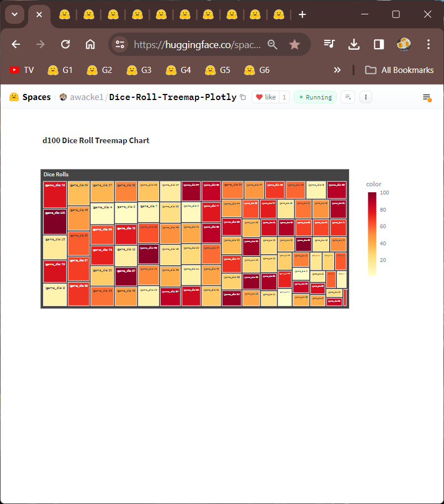Open the browser downloads panel
The image size is (444, 504).
(x=354, y=45)
